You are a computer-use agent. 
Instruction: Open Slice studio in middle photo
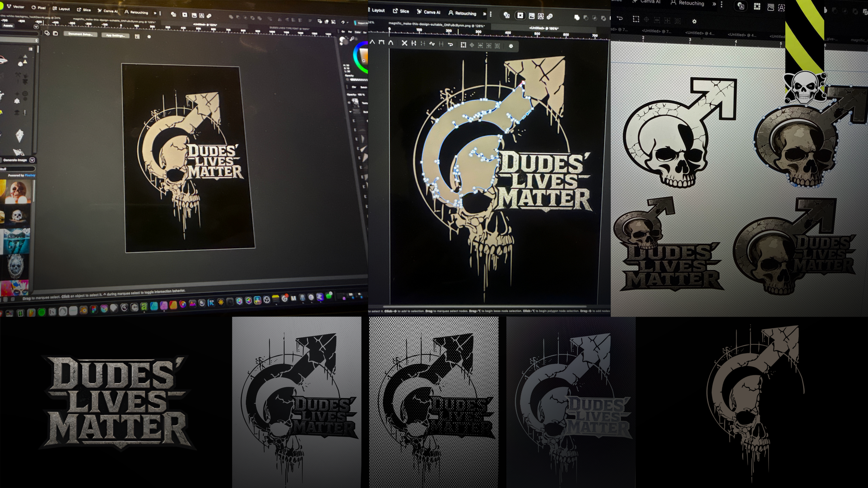[401, 11]
